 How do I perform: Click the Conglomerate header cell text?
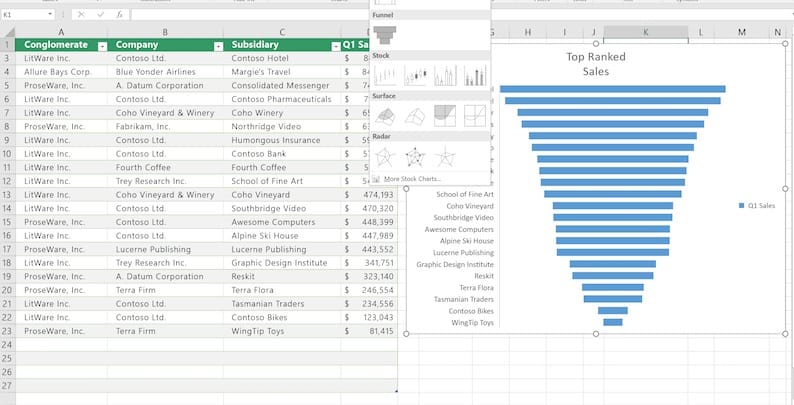click(x=56, y=45)
